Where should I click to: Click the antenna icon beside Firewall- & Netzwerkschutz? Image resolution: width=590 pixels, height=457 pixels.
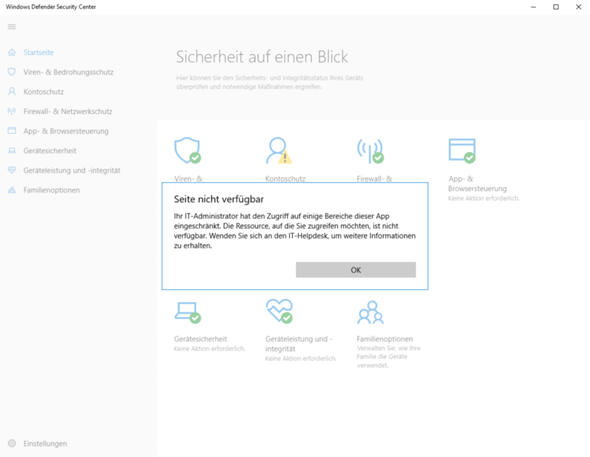tap(12, 111)
